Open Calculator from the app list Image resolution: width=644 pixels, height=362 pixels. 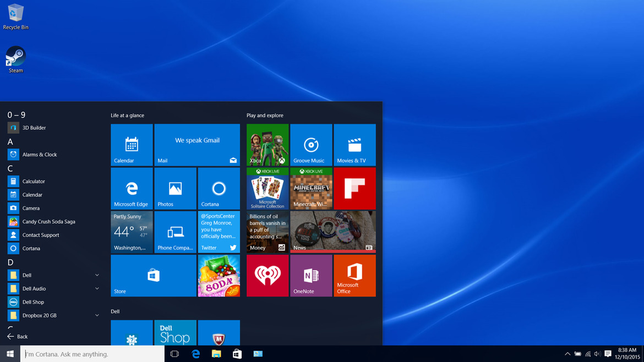pos(53,181)
